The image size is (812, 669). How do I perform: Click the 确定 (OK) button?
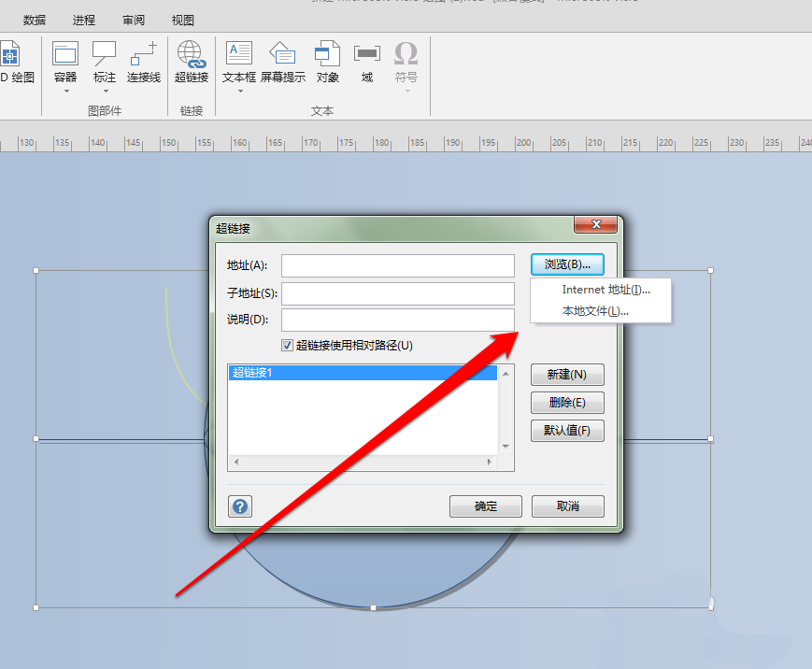[x=485, y=505]
